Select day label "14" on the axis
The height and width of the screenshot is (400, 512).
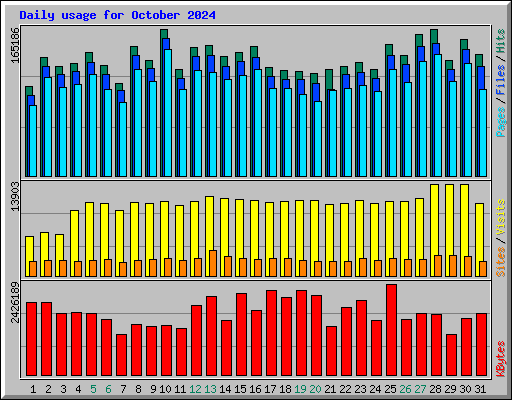point(225,389)
